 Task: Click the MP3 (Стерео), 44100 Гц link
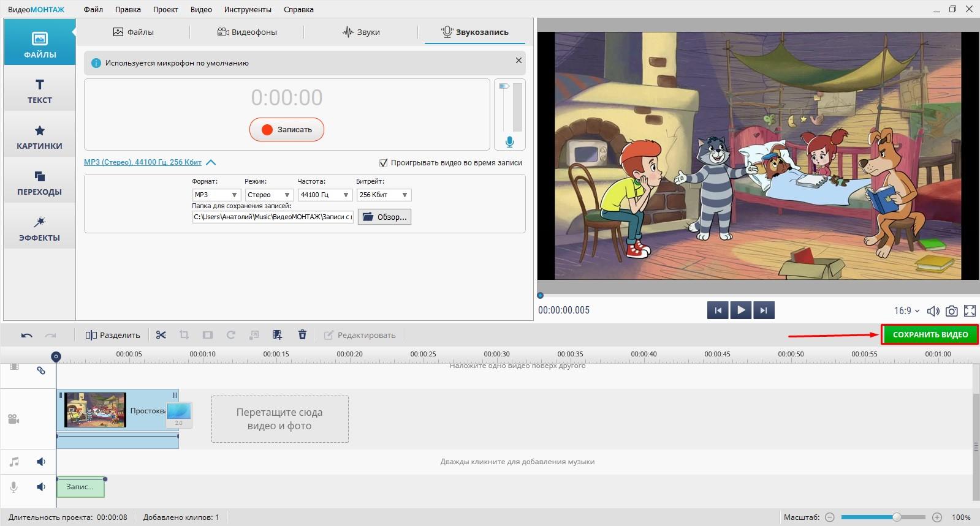(143, 162)
